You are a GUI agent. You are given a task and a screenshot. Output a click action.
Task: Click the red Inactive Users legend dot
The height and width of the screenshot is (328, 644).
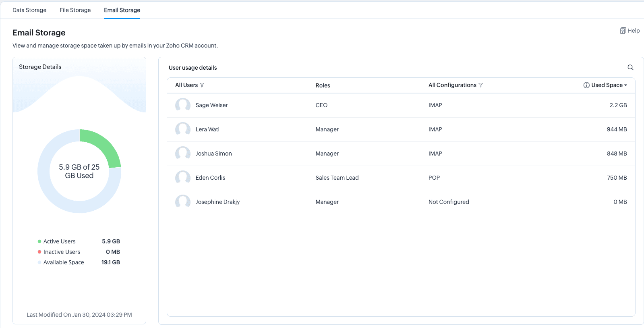[39, 252]
